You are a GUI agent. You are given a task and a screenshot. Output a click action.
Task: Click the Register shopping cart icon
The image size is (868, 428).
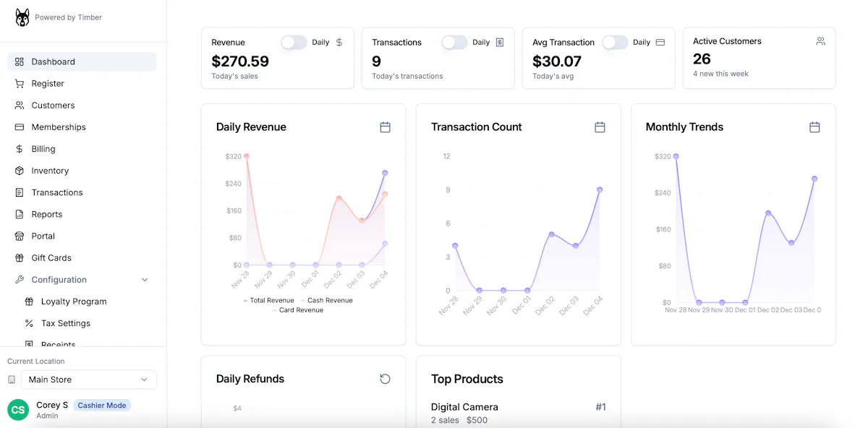[x=20, y=83]
